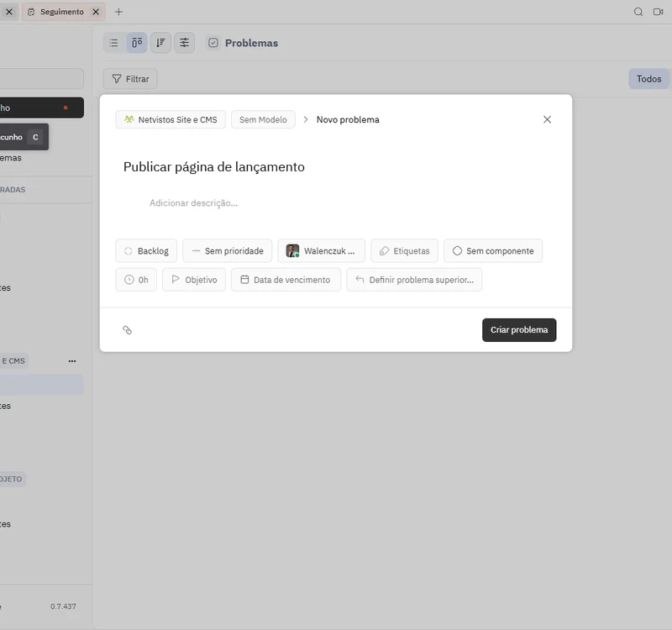Close the Seguimento tab
This screenshot has width=672, height=630.
coord(96,12)
